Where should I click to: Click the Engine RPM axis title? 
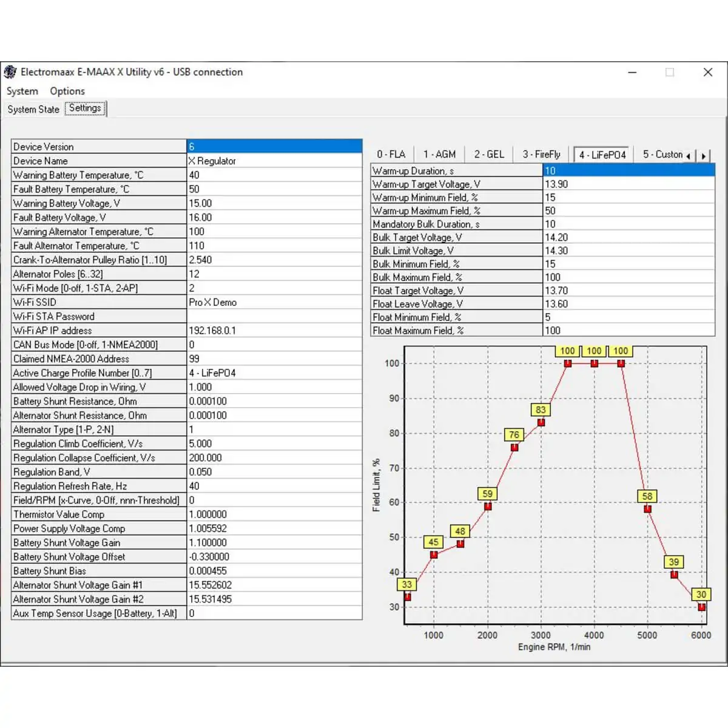pyautogui.click(x=554, y=647)
